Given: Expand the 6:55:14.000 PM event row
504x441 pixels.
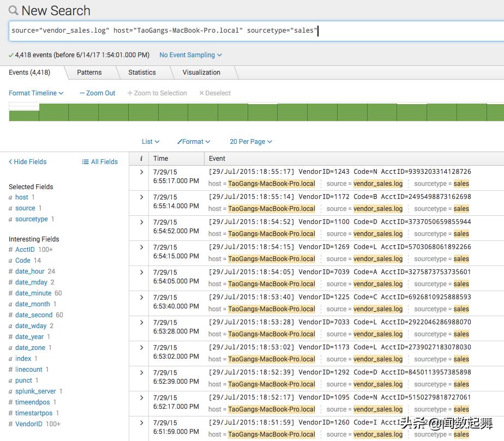Looking at the screenshot, I should coord(141,197).
